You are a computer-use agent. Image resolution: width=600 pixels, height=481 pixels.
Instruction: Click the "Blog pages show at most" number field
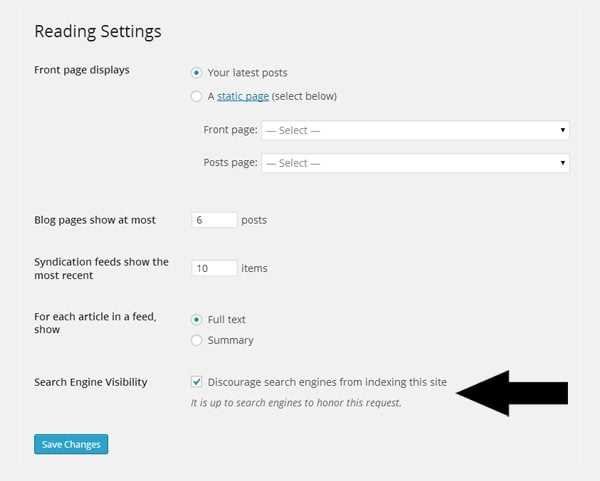(x=214, y=220)
